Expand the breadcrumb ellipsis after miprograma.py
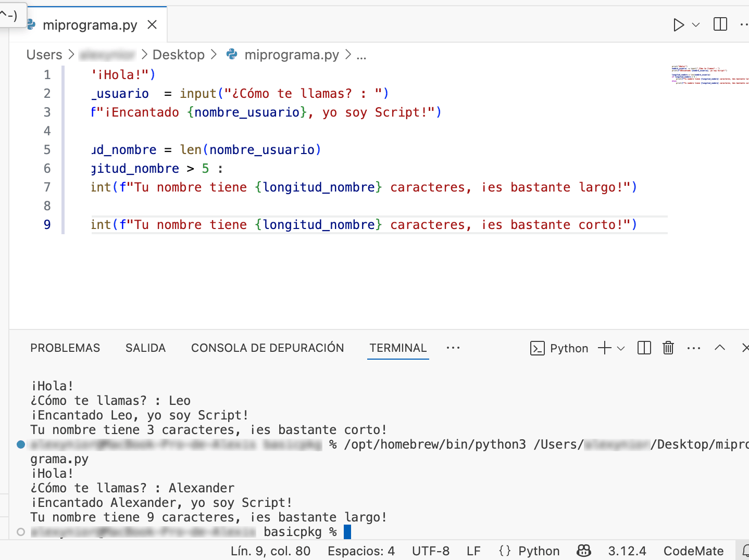This screenshot has width=749, height=560. 361,55
